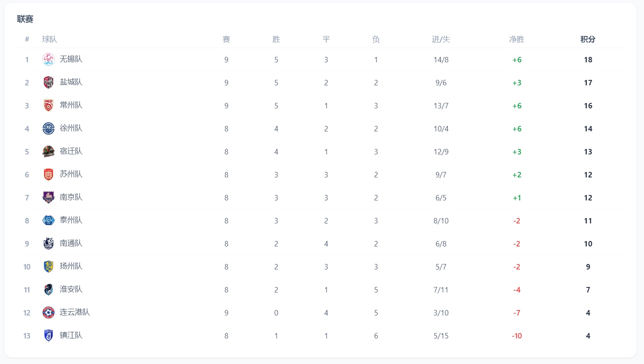Click the 泰州队 blue logo icon
Image resolution: width=644 pixels, height=364 pixels.
pos(49,220)
